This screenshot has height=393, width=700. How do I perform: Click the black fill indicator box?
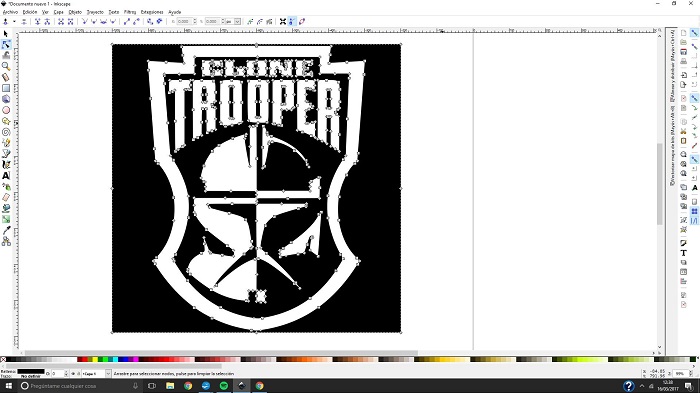click(x=31, y=371)
